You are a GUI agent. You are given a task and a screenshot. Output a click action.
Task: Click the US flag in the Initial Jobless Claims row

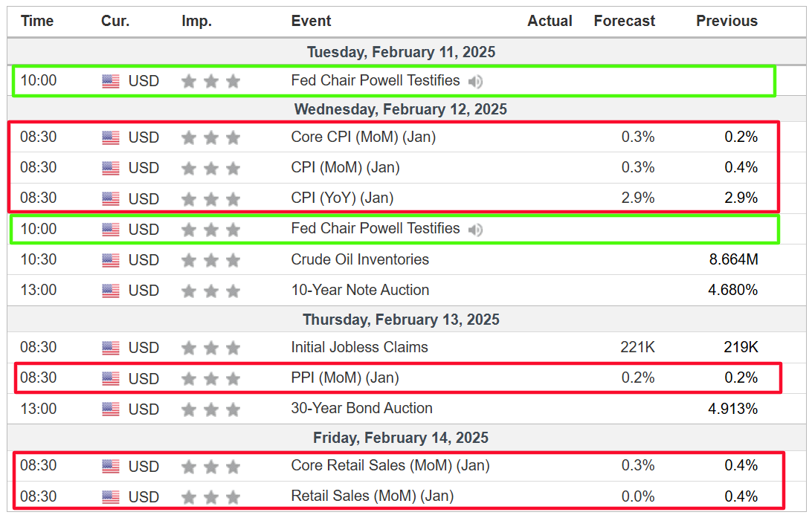(111, 348)
